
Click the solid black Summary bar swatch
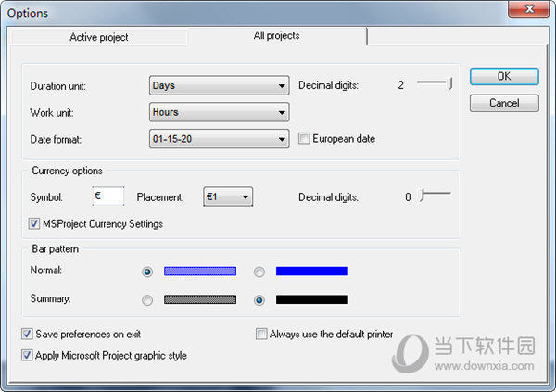point(312,299)
